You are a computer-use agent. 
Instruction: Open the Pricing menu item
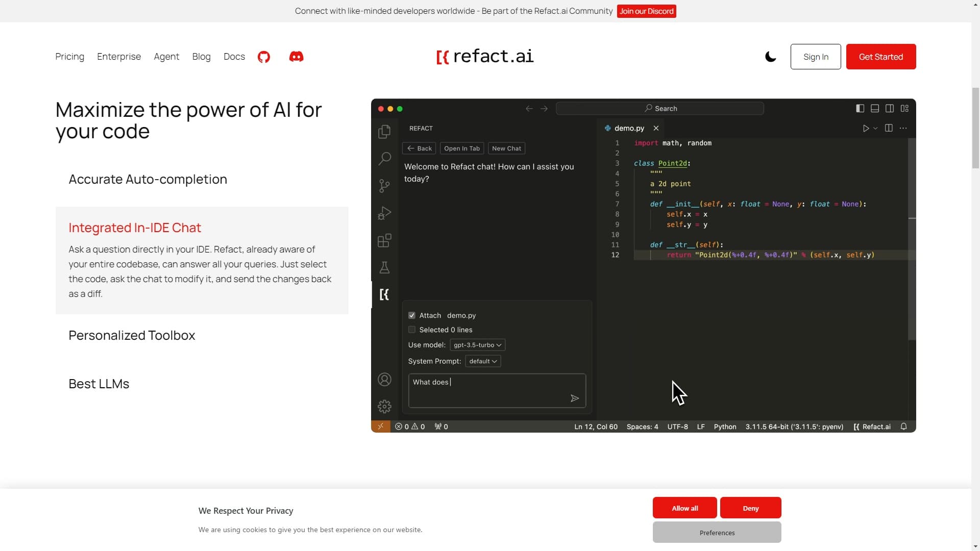tap(69, 57)
